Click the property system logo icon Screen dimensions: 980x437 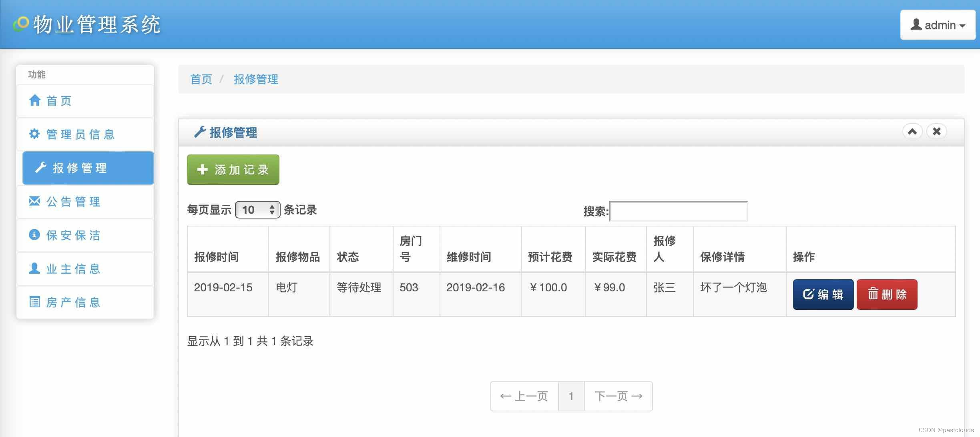point(21,24)
